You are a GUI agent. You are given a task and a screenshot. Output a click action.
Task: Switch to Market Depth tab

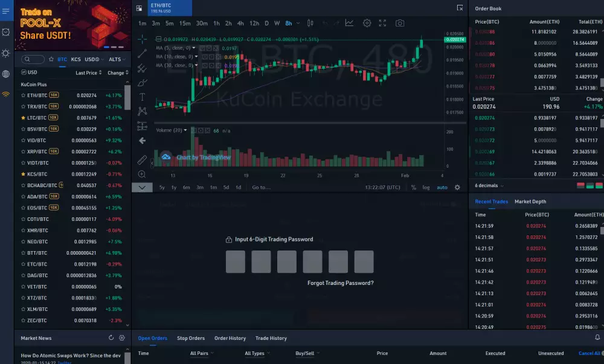click(x=530, y=202)
